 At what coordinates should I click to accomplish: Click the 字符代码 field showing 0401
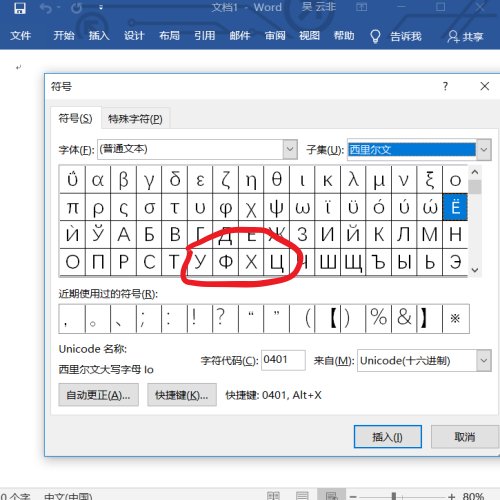283,360
